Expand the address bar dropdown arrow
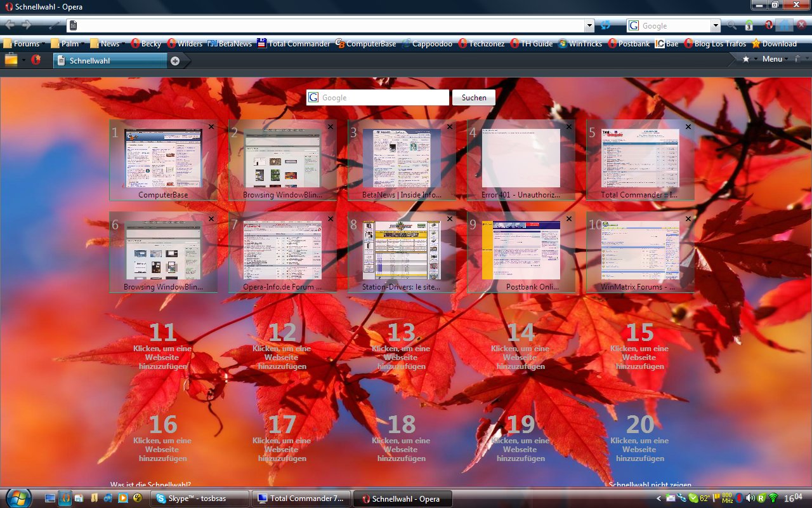 (590, 26)
